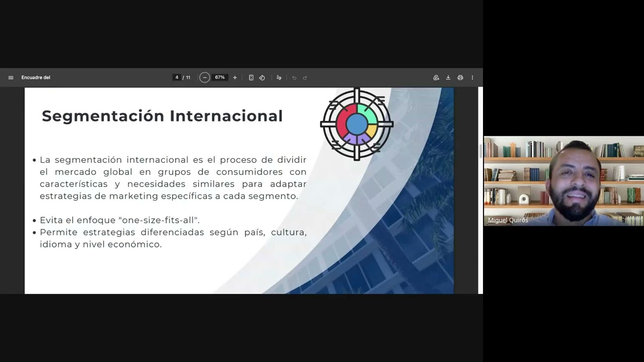
Task: Click the undo arrow in PDF toolbar
Action: coord(294,77)
